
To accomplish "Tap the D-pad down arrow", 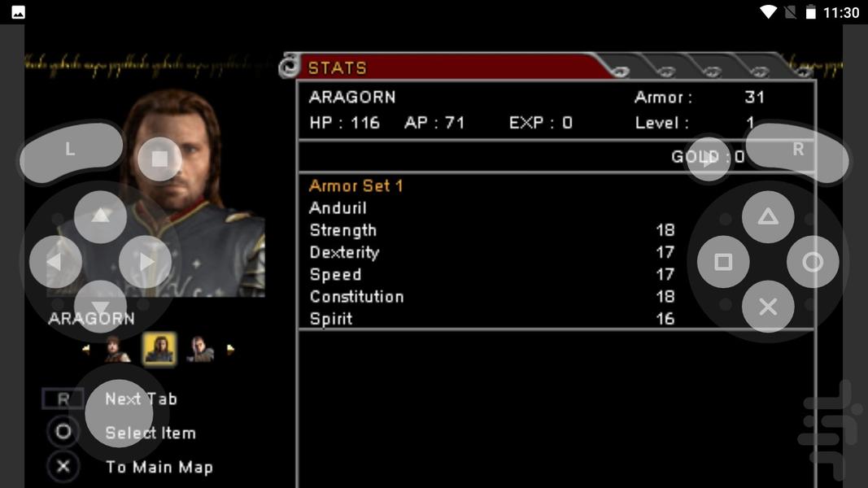I will tap(100, 307).
